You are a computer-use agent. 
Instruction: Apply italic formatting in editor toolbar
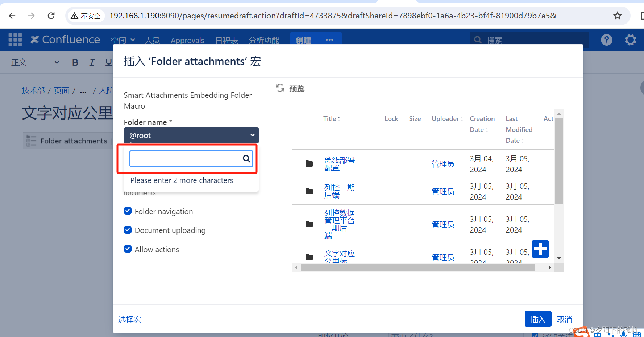[92, 62]
